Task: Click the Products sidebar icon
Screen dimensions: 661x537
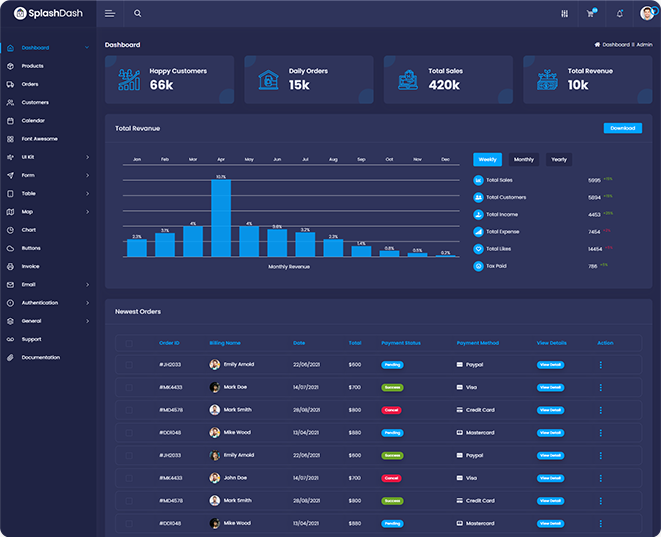Action: point(11,66)
